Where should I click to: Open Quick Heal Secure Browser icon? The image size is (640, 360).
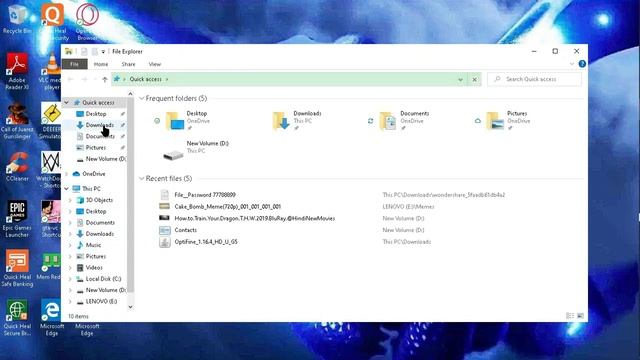tap(17, 318)
